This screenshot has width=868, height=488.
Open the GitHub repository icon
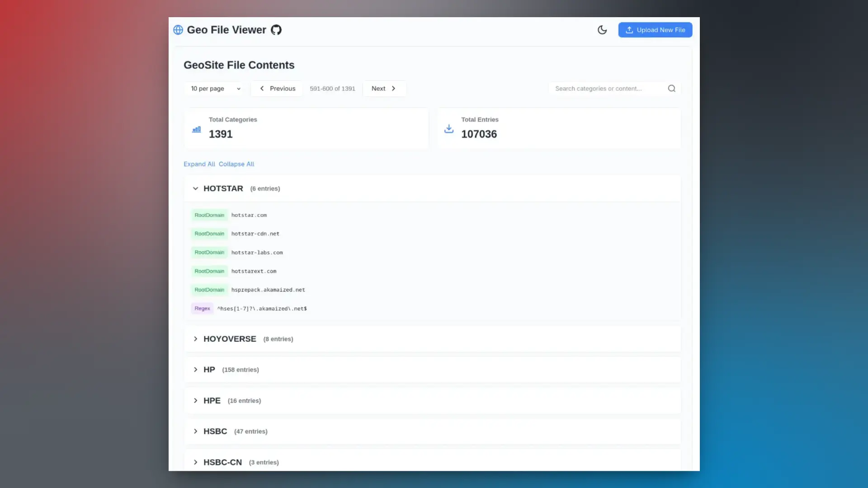(x=276, y=29)
